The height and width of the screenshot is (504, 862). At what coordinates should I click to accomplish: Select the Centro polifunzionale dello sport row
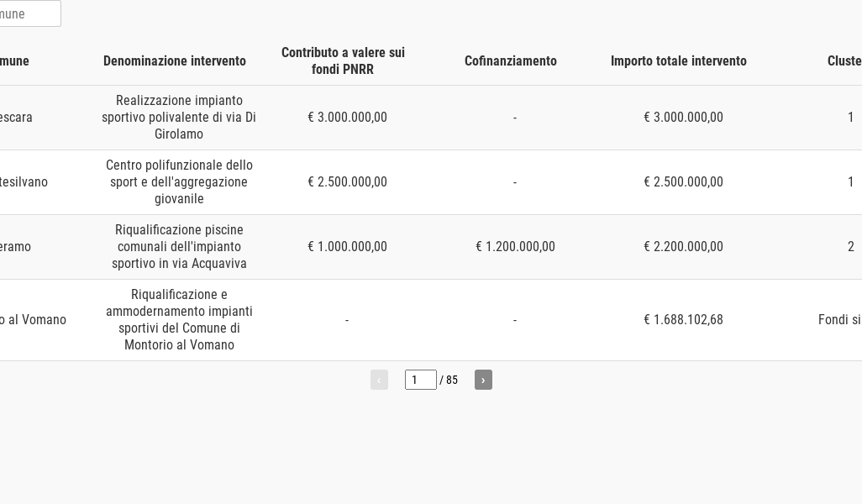179,182
